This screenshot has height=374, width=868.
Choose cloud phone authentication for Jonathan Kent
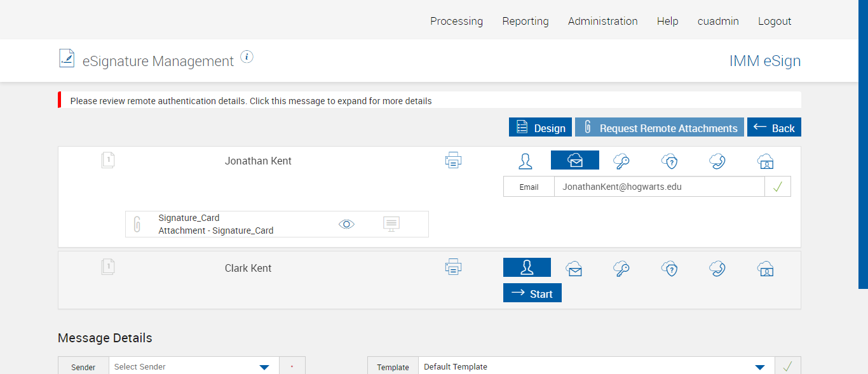point(717,161)
